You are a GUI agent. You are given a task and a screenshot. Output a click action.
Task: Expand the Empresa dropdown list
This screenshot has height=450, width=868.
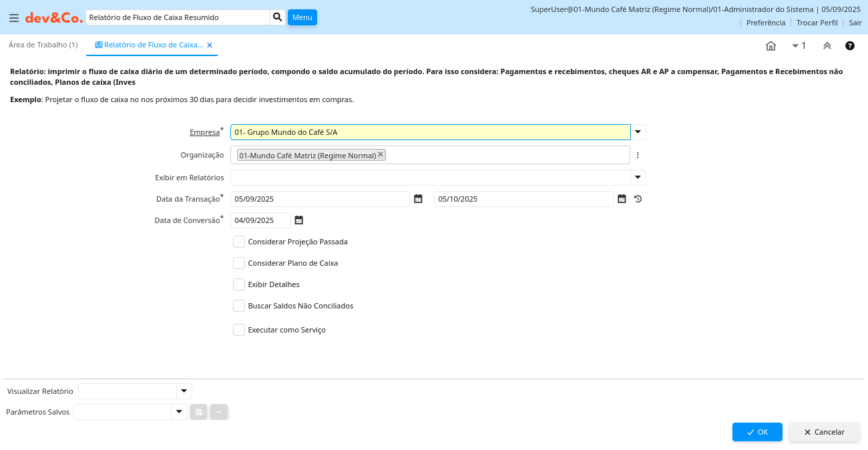638,132
